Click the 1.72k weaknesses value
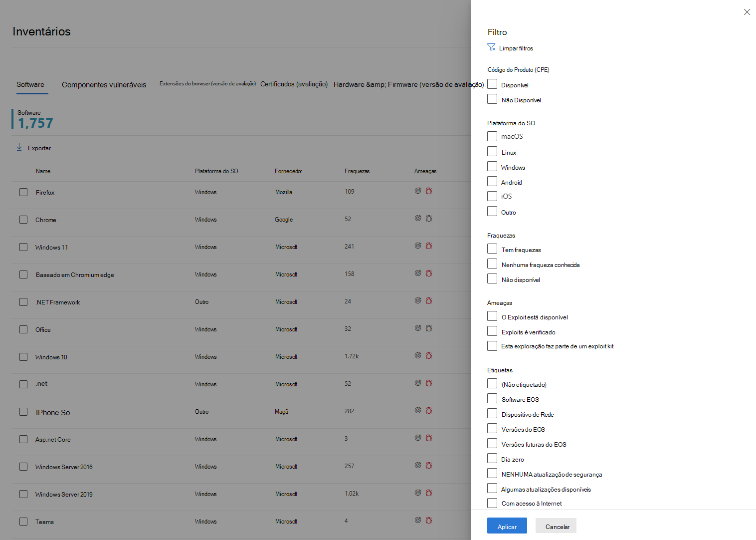756x540 pixels. pos(352,356)
